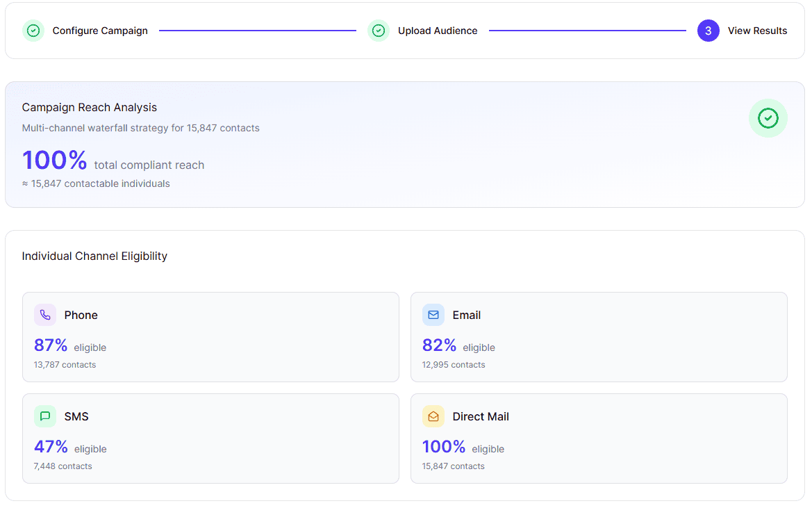Click the 100% total compliant reach figure
Viewport: 812px width, 508px height.
click(x=55, y=161)
